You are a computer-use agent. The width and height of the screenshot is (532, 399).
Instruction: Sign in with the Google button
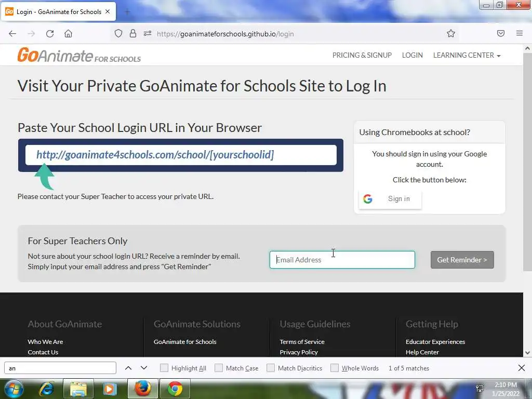coord(390,199)
